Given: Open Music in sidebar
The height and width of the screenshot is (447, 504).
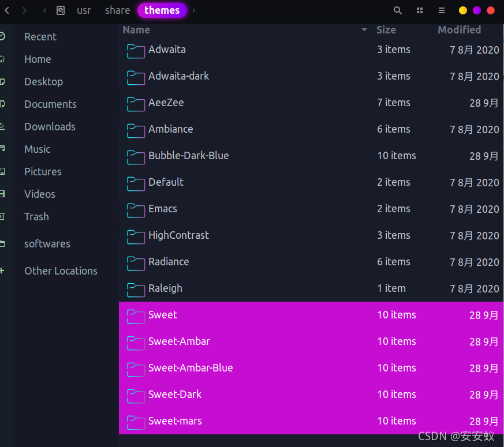Looking at the screenshot, I should 38,149.
